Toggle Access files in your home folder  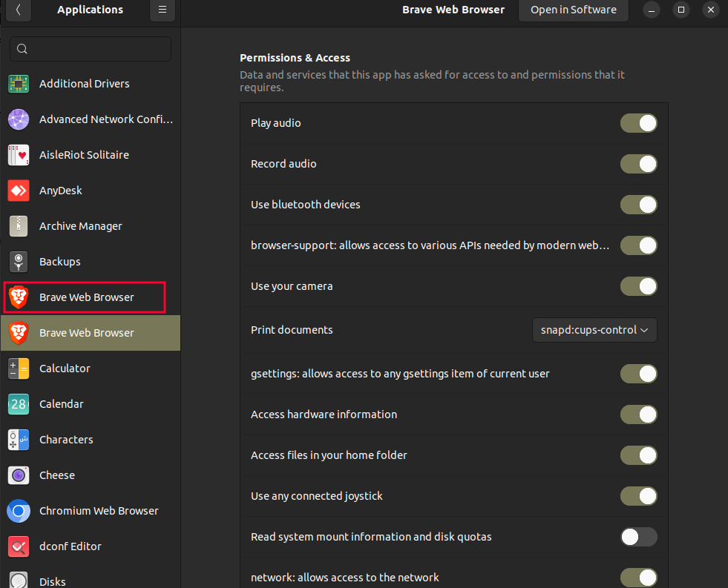[638, 455]
